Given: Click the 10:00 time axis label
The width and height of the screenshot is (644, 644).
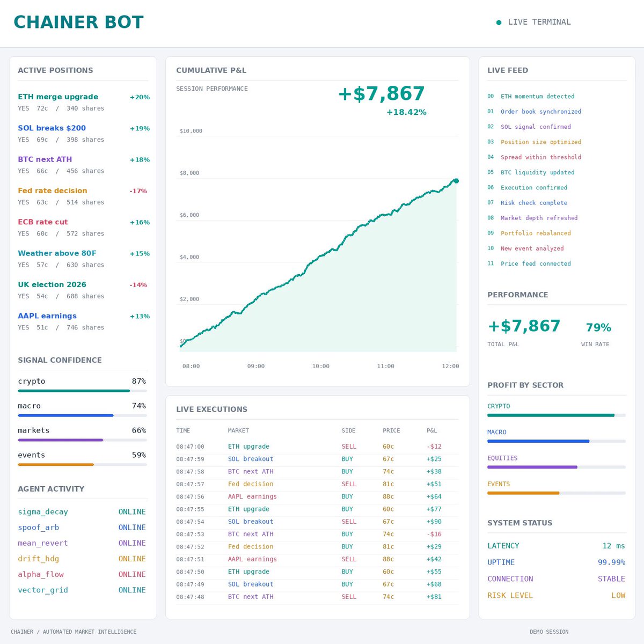Looking at the screenshot, I should tap(321, 366).
